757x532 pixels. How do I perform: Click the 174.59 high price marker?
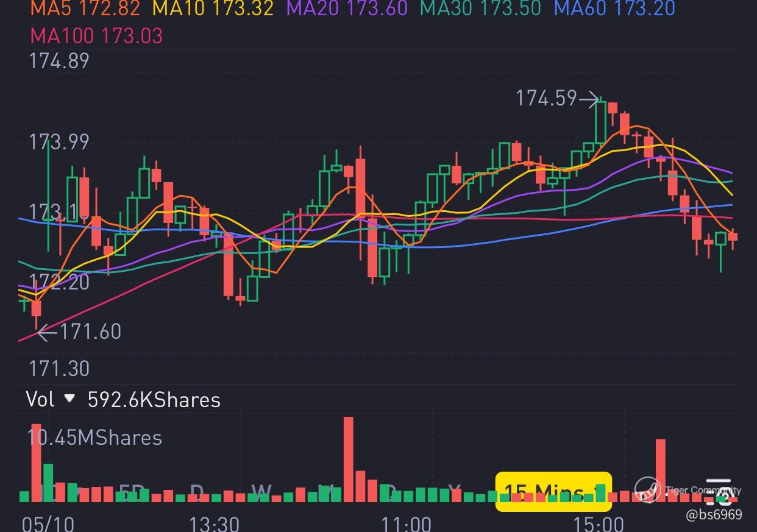pos(557,98)
